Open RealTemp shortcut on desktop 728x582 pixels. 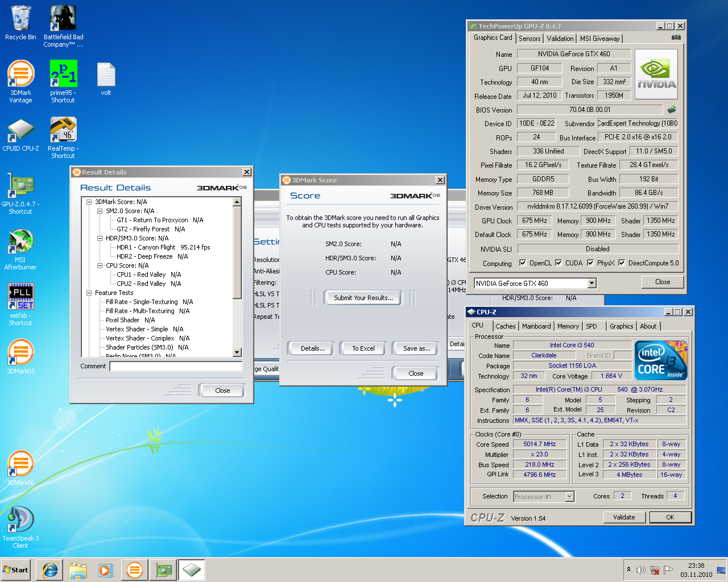(63, 137)
